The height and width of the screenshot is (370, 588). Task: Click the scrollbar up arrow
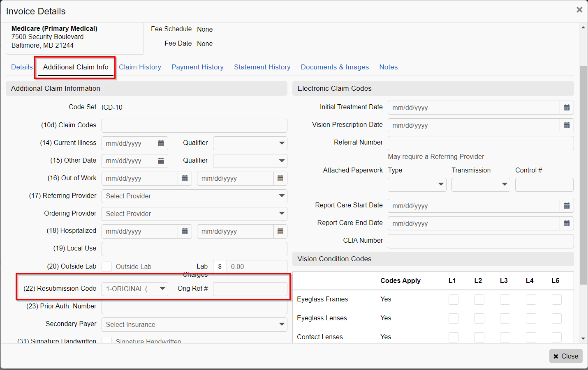[583, 28]
